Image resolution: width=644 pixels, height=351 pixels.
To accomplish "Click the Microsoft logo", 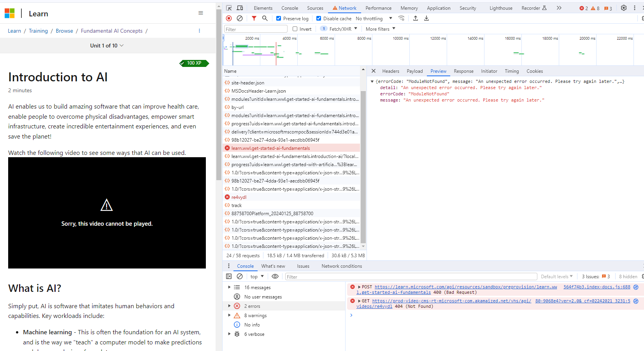I will (x=9, y=13).
